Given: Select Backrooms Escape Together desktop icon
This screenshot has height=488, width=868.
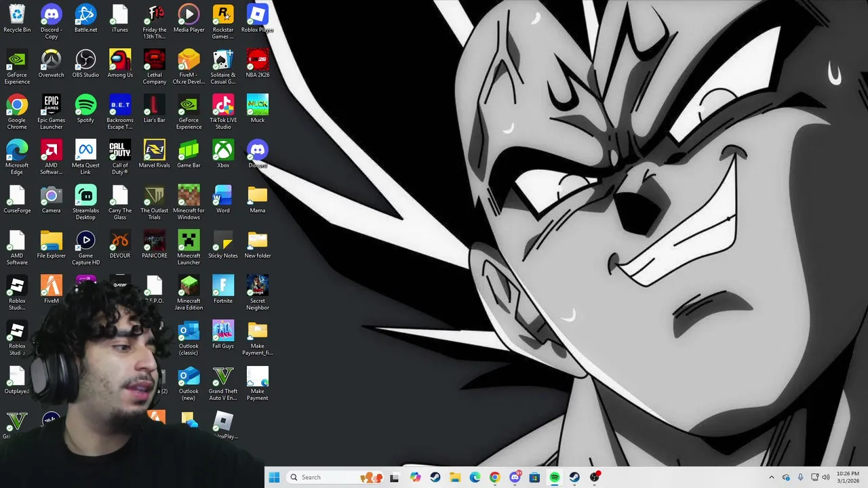Looking at the screenshot, I should pos(120,113).
